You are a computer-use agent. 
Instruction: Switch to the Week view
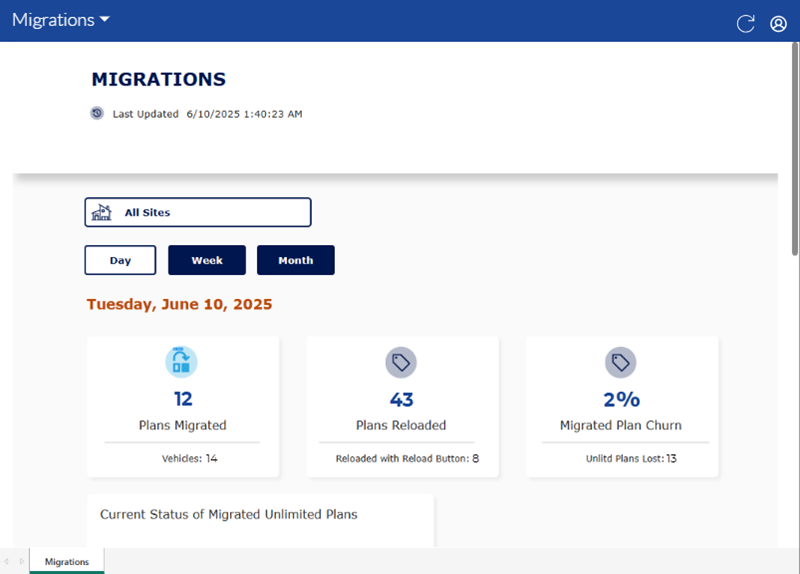pos(207,260)
